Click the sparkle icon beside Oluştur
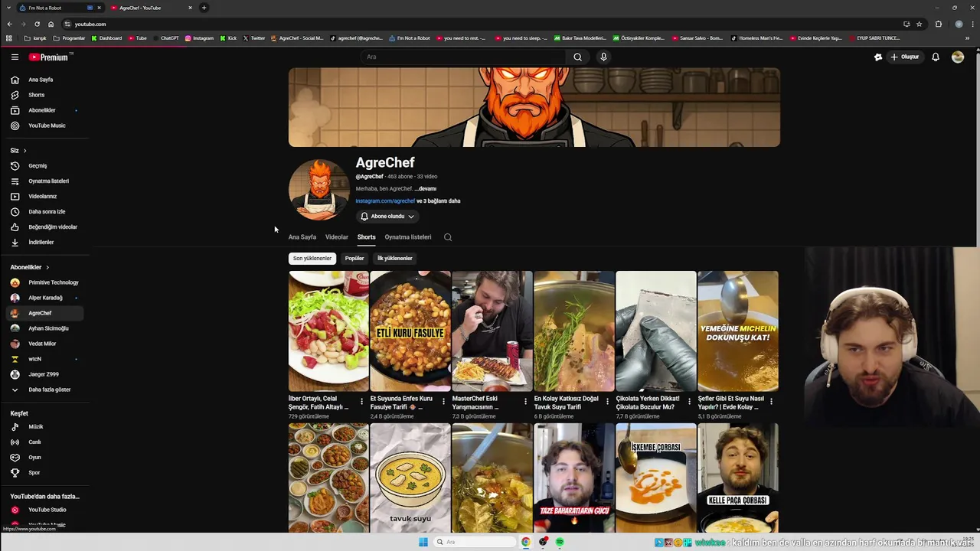980x551 pixels. [x=878, y=57]
